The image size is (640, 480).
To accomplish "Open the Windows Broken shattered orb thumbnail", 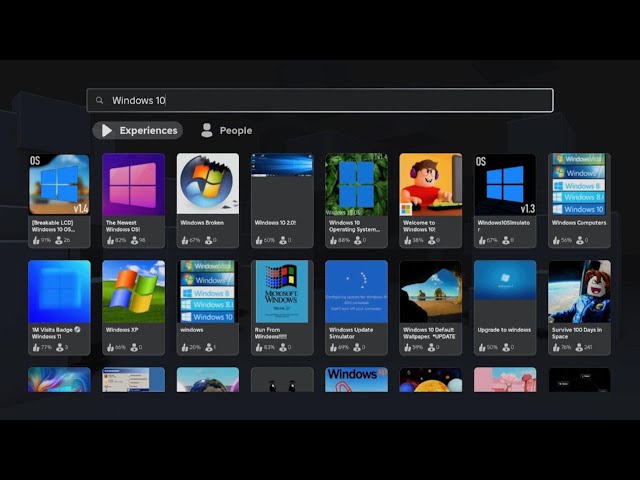I will point(208,184).
